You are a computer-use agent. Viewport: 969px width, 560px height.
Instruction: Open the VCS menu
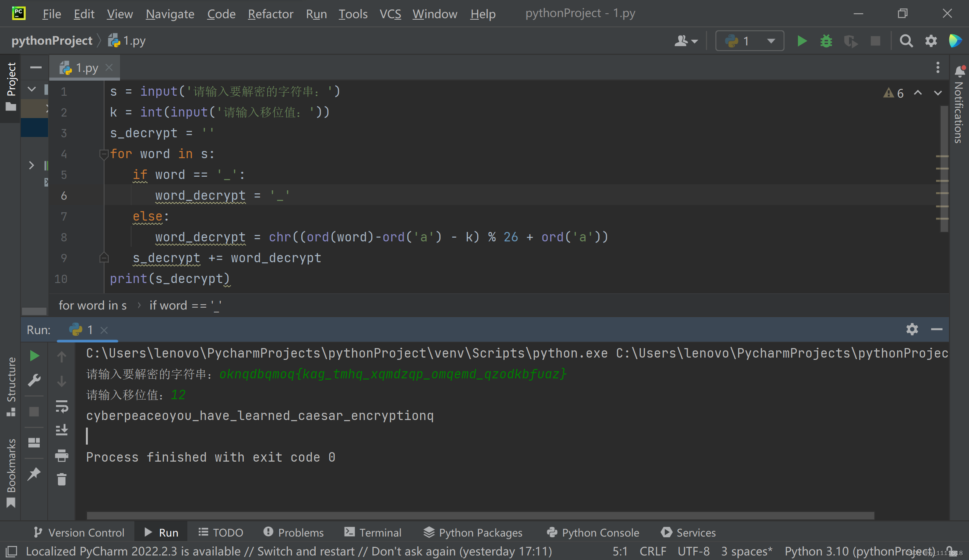390,14
